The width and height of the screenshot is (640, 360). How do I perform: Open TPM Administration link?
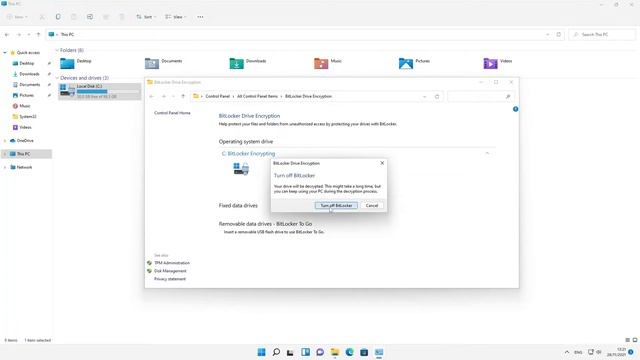pos(172,263)
